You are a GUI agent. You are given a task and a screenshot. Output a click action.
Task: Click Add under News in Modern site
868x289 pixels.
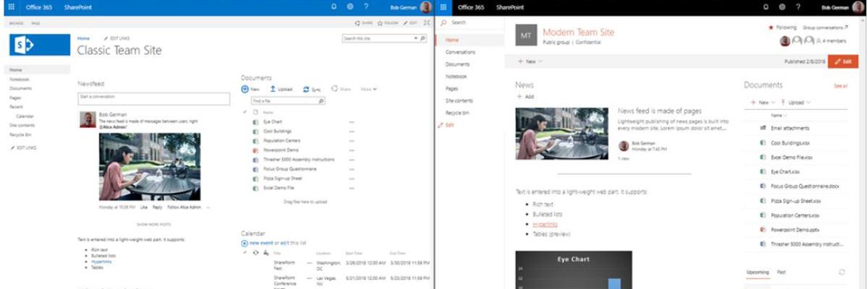(526, 96)
